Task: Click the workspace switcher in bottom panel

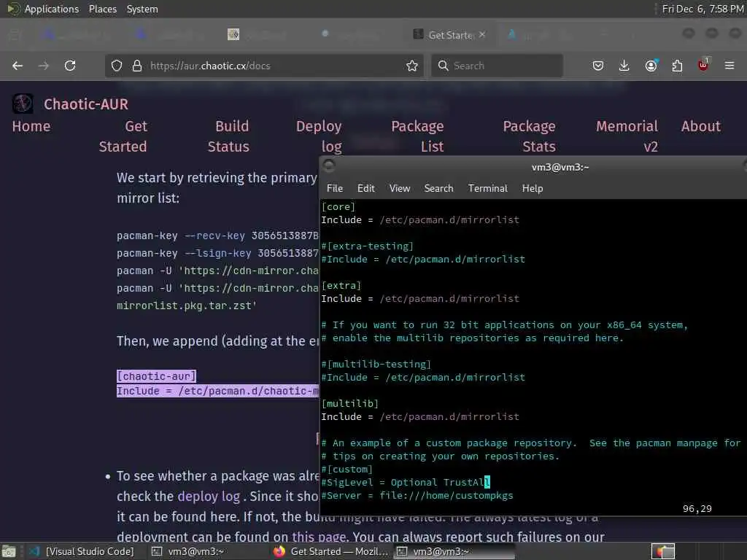Action: point(662,552)
